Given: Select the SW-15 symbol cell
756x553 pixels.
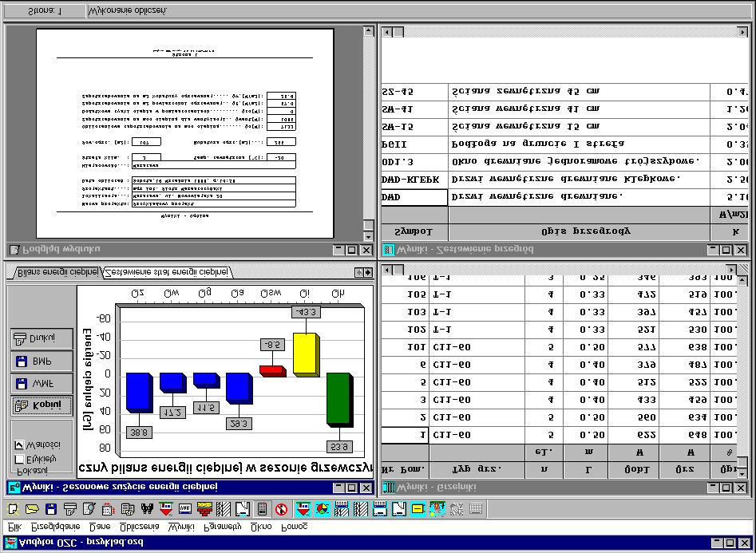Looking at the screenshot, I should (414, 127).
